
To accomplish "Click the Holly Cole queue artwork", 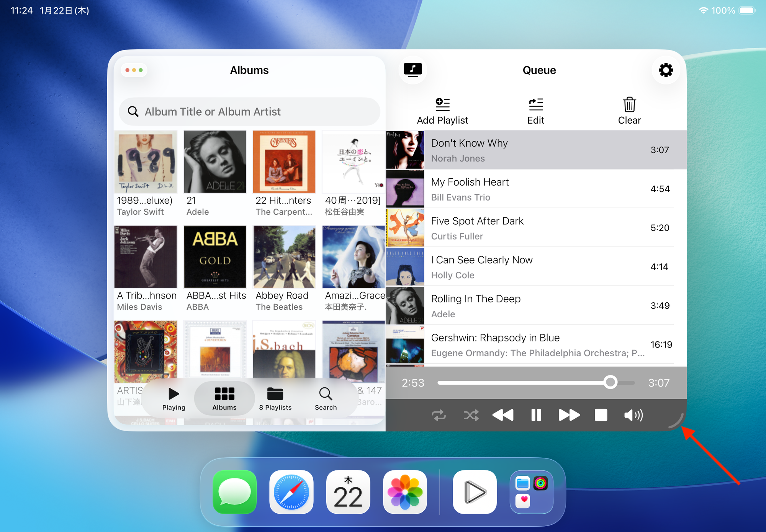I will [405, 267].
